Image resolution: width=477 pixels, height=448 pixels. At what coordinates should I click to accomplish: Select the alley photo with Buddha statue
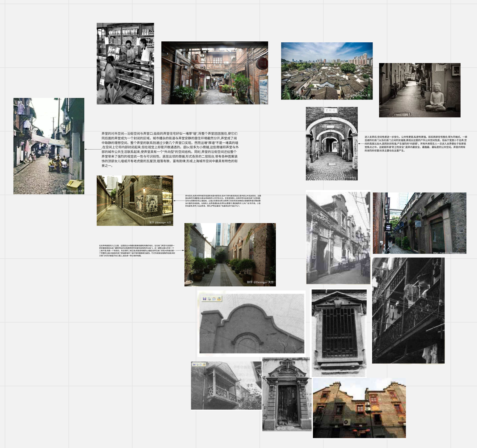(x=420, y=90)
